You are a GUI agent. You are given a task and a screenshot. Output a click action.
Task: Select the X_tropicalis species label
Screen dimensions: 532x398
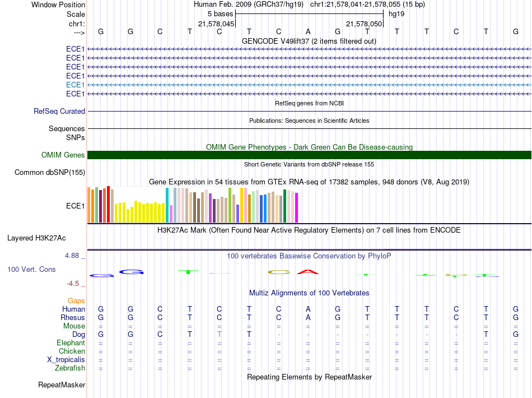pos(66,360)
